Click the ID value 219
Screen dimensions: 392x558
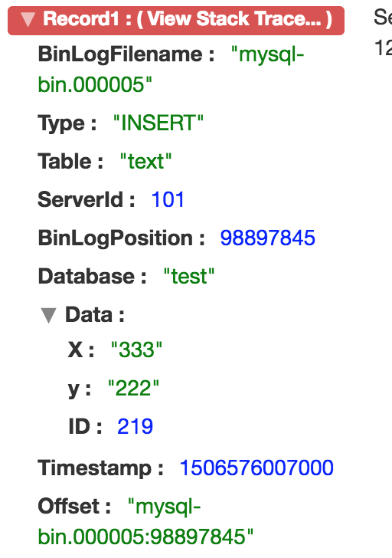tap(135, 426)
